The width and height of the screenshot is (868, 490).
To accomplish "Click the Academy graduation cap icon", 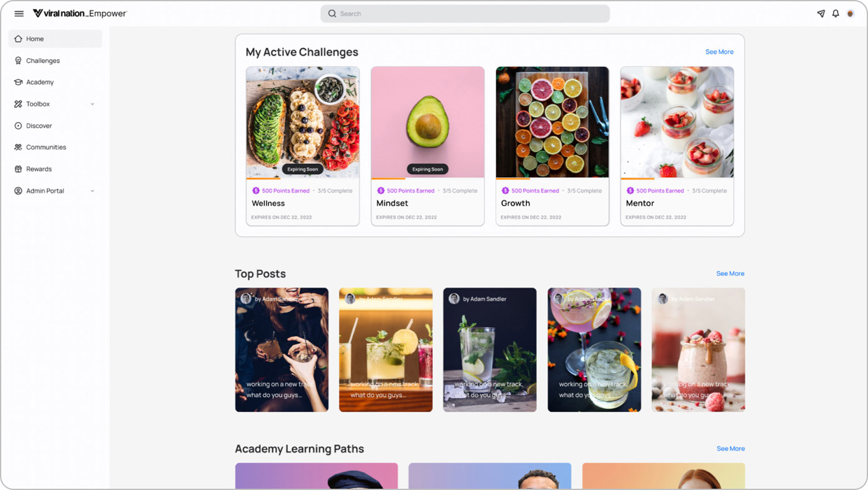I will click(18, 82).
